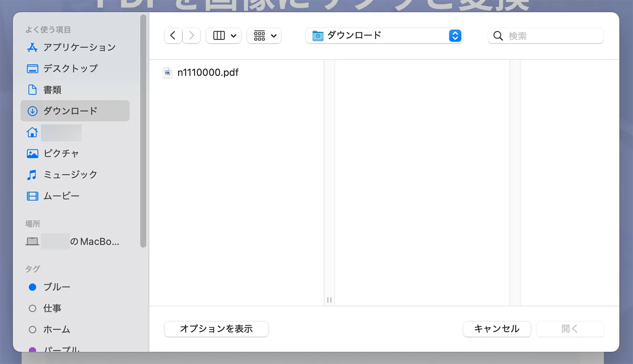Select the ブルー color tag
The height and width of the screenshot is (364, 633).
33,287
